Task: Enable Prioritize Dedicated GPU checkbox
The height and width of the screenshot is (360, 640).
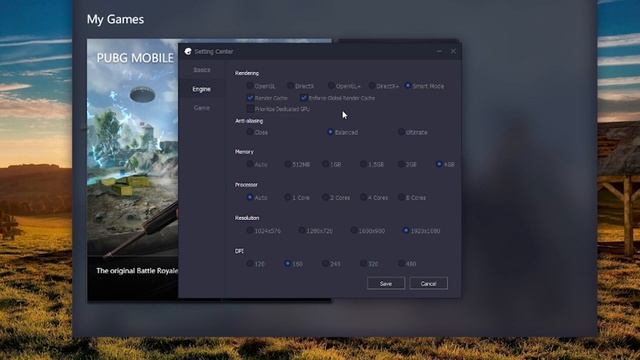Action: tap(250, 109)
